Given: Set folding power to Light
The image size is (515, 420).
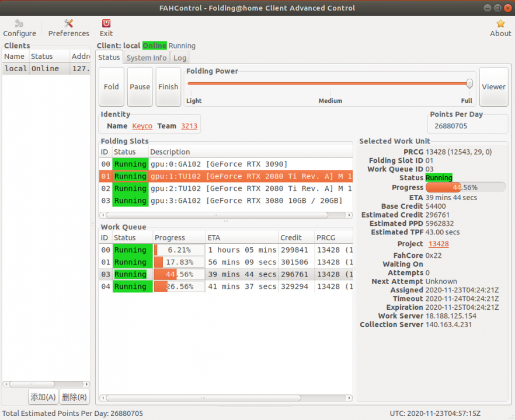Looking at the screenshot, I should point(194,101).
